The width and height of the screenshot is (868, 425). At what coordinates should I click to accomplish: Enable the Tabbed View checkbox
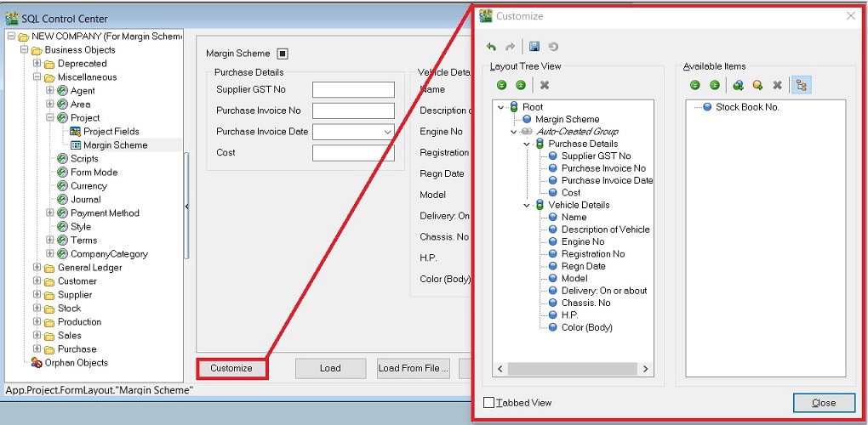(x=488, y=403)
